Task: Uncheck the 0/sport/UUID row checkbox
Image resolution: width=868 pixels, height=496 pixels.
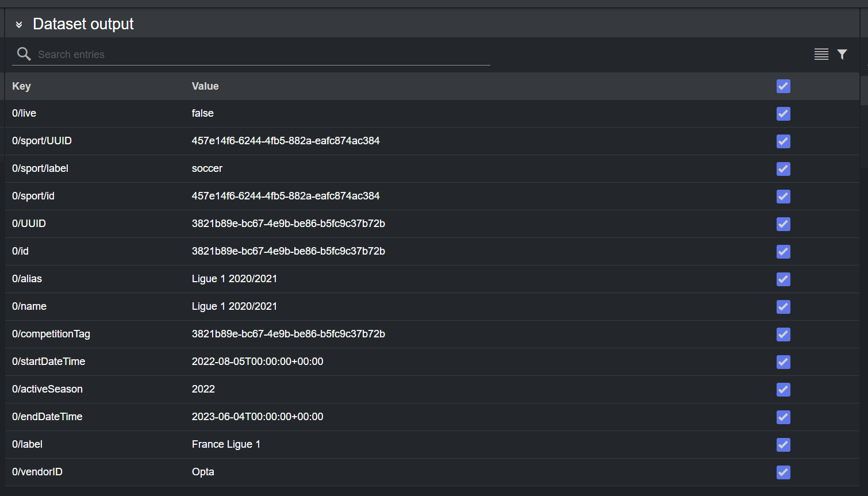Action: pyautogui.click(x=783, y=141)
